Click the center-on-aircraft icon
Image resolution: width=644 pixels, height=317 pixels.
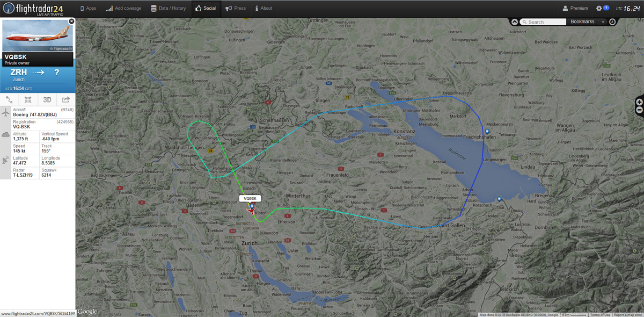tap(27, 99)
